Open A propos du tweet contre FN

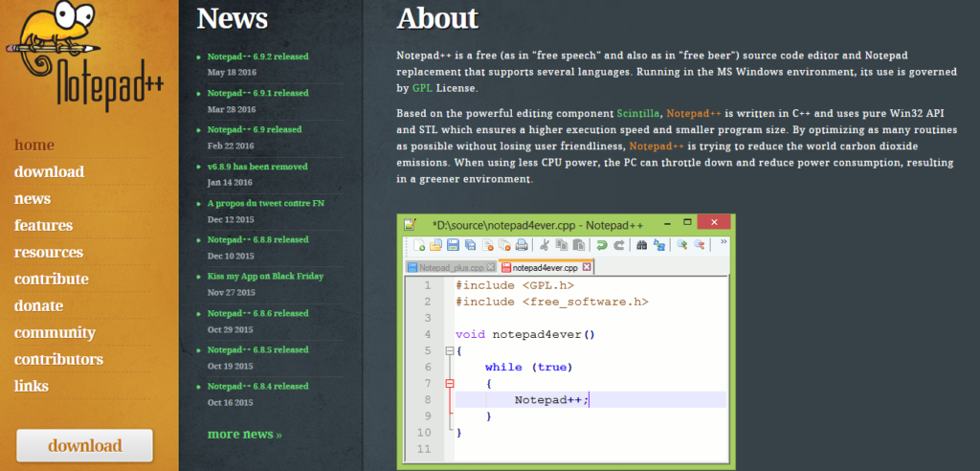[266, 203]
